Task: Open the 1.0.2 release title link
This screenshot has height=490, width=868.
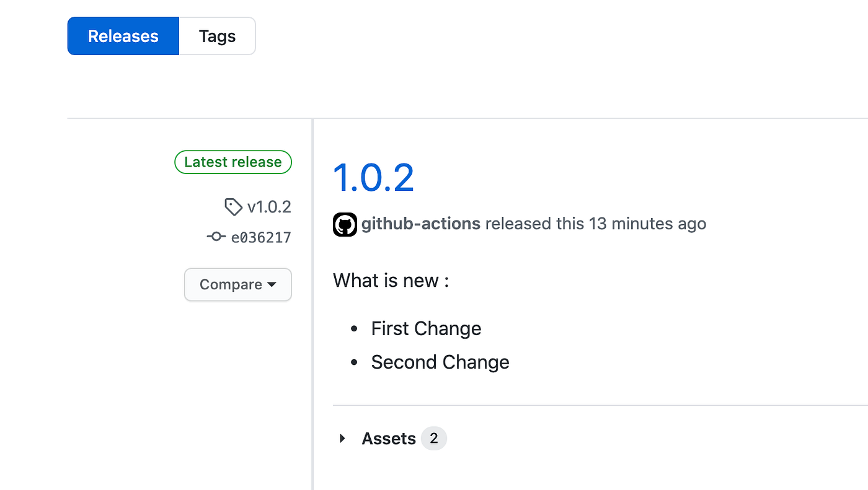Action: (x=373, y=177)
